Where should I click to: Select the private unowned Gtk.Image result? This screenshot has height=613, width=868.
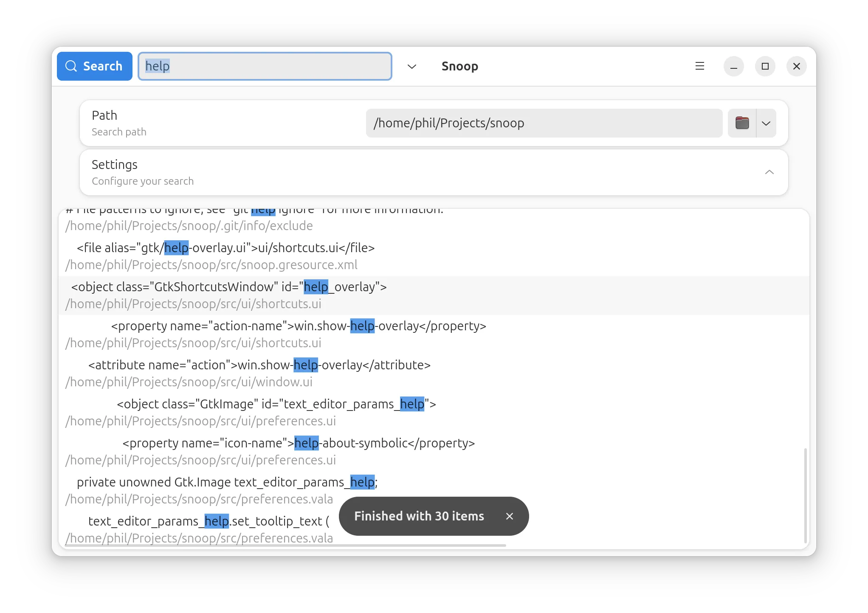pos(227,491)
